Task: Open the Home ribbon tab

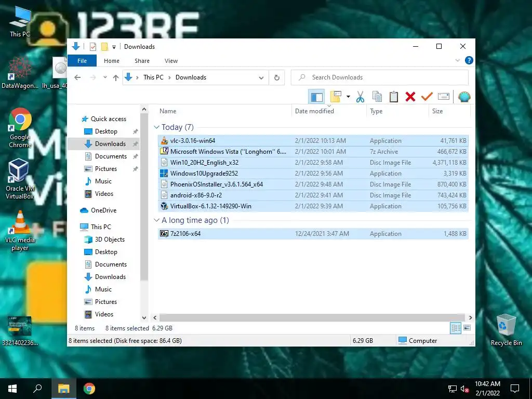Action: 112,61
